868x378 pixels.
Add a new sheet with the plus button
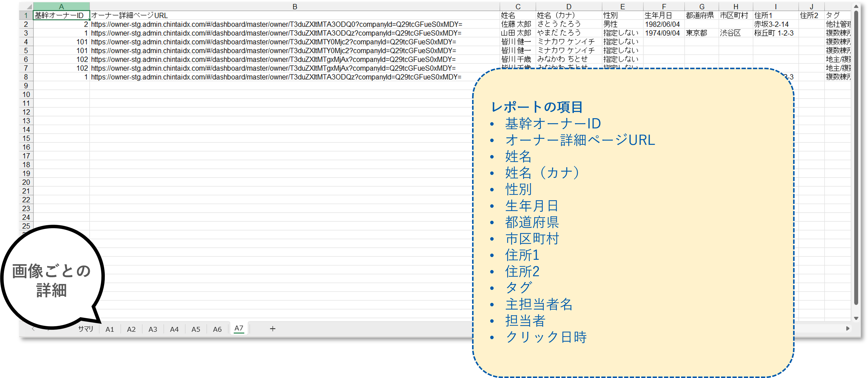pos(272,328)
